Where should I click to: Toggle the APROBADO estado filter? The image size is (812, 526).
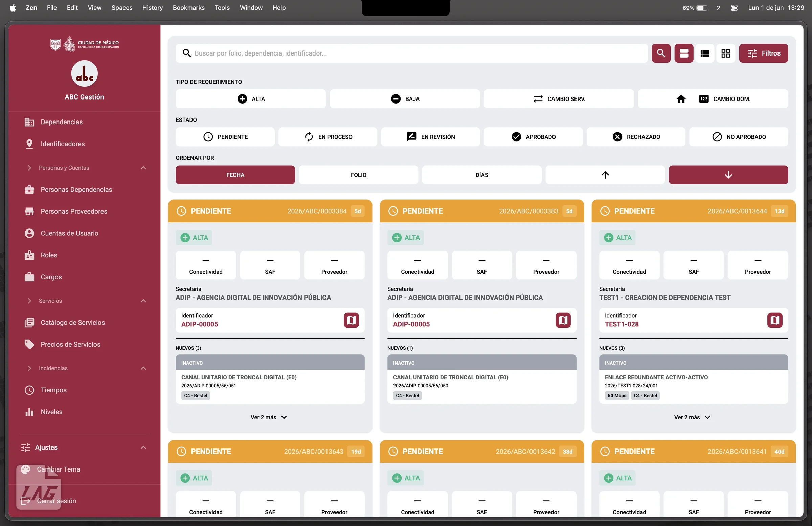(x=533, y=137)
